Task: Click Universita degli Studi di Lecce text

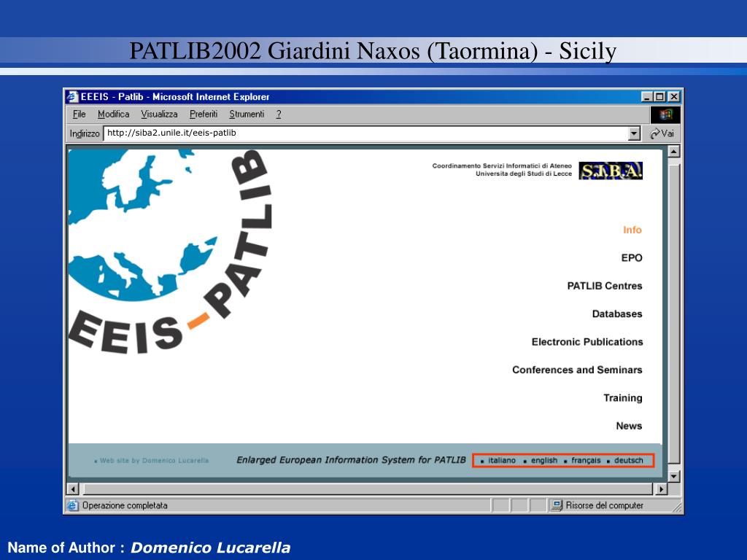Action: (524, 174)
